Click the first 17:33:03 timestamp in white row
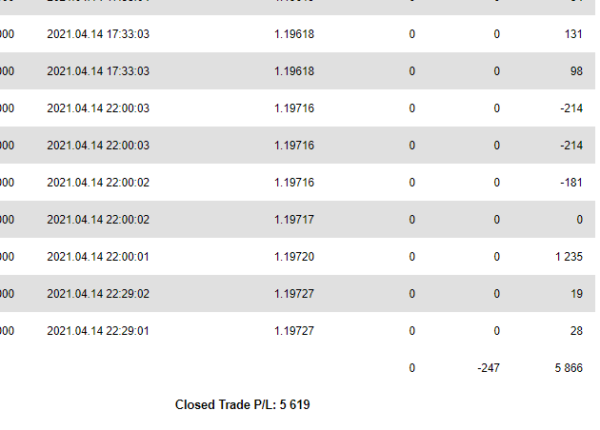Viewport: 600px width, 430px height. click(x=98, y=34)
